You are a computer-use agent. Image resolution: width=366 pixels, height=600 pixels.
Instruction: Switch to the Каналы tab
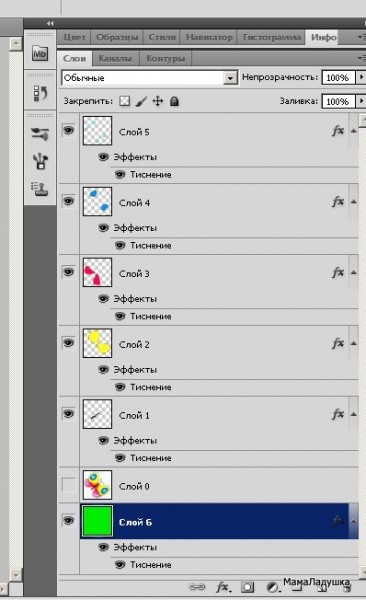click(115, 59)
